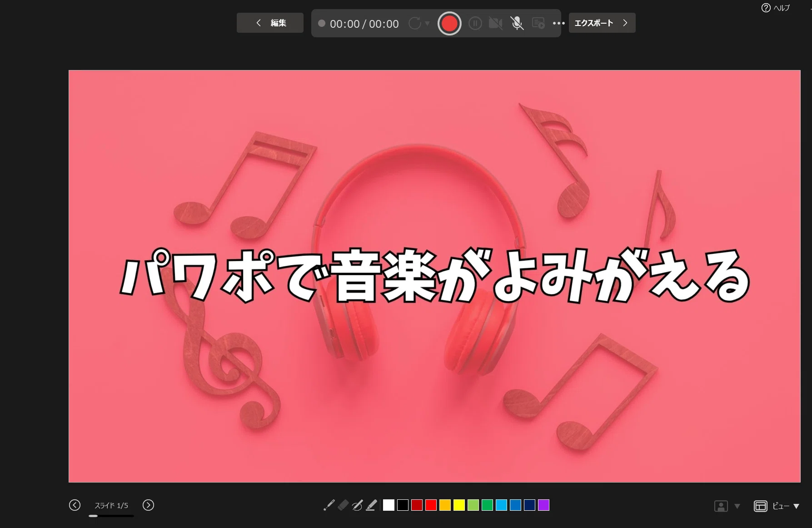Pick the medium blue ink color

point(515,505)
